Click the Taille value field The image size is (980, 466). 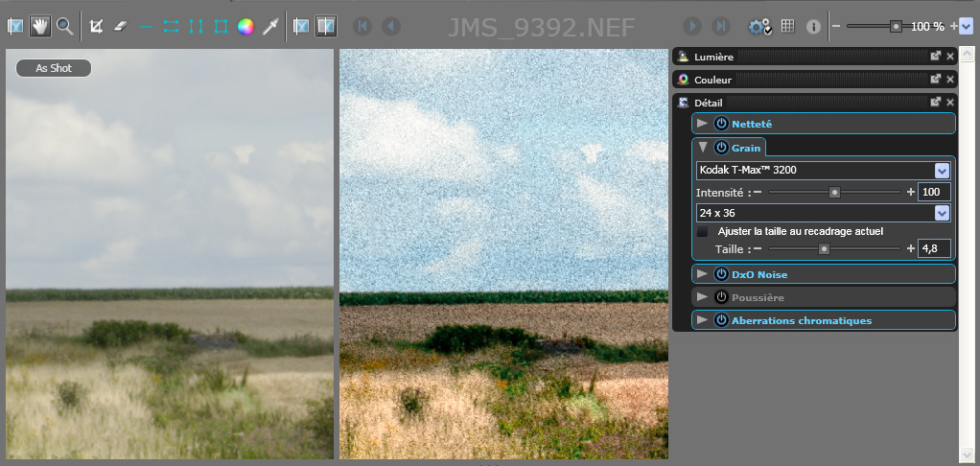934,248
